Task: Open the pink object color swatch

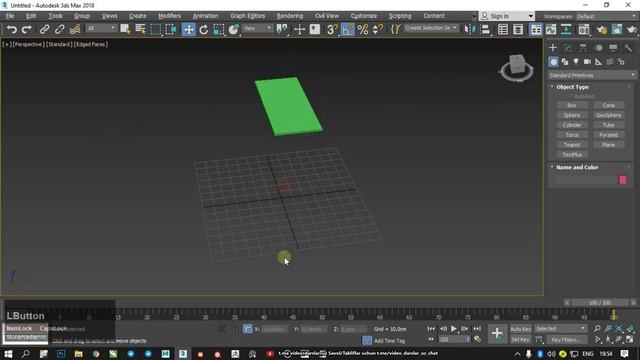Action: (622, 180)
